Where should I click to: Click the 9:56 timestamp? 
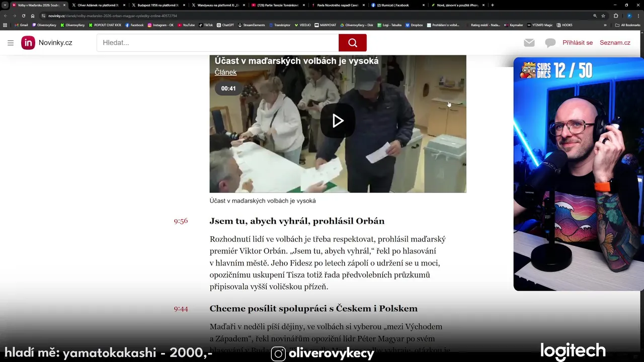point(181,221)
